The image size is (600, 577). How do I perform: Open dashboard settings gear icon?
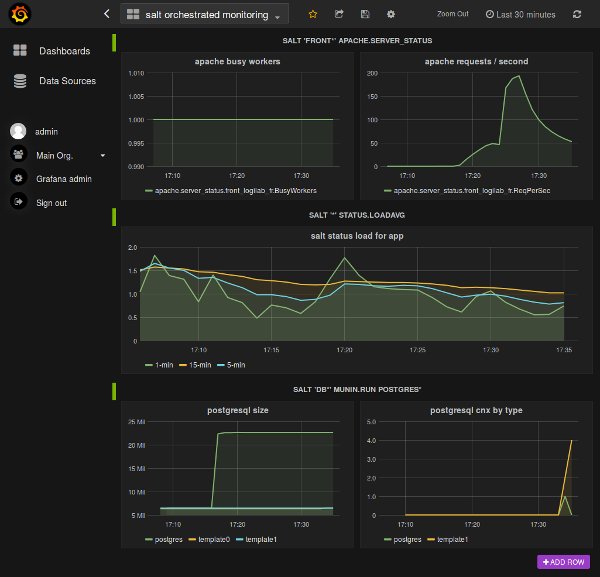(x=391, y=14)
